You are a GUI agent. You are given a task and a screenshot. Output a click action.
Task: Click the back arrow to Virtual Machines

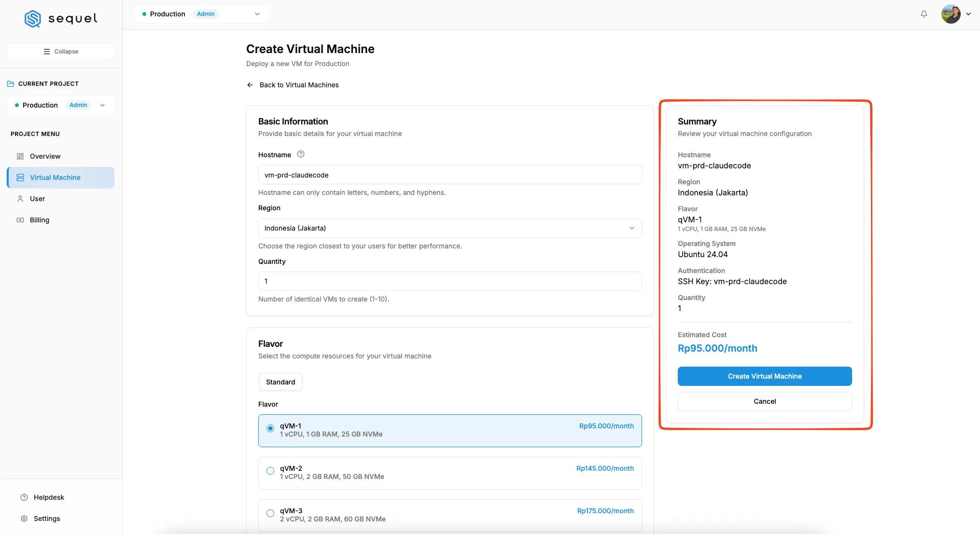click(250, 85)
